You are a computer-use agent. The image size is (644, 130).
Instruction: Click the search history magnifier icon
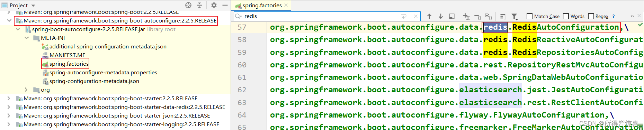click(238, 16)
